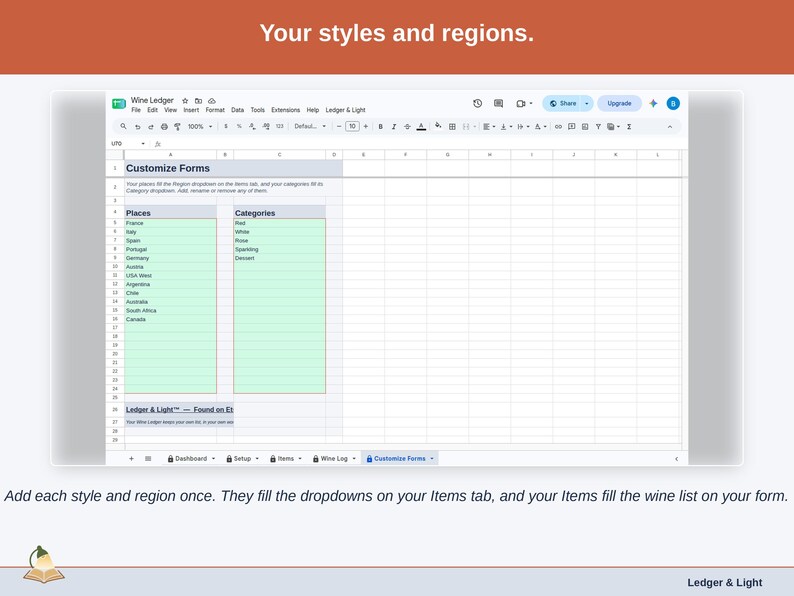Click the font size field
This screenshot has height=596, width=794.
(x=352, y=126)
